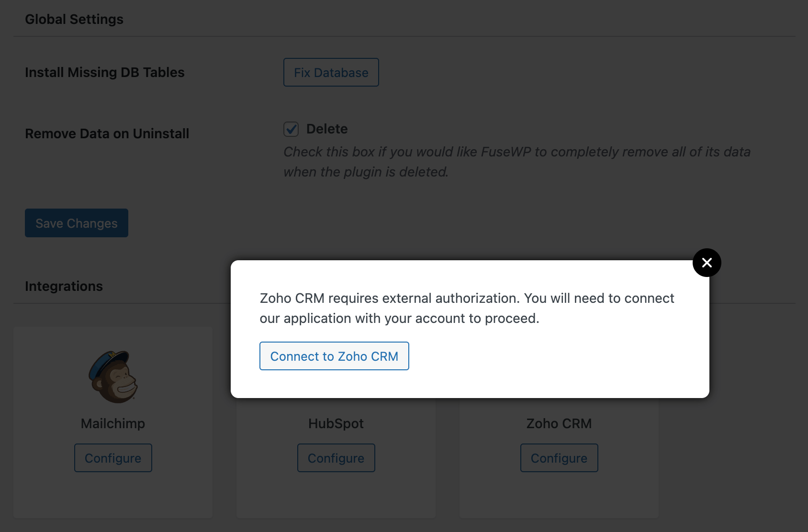Configure the Mailchimp integration
The image size is (808, 532).
click(113, 458)
